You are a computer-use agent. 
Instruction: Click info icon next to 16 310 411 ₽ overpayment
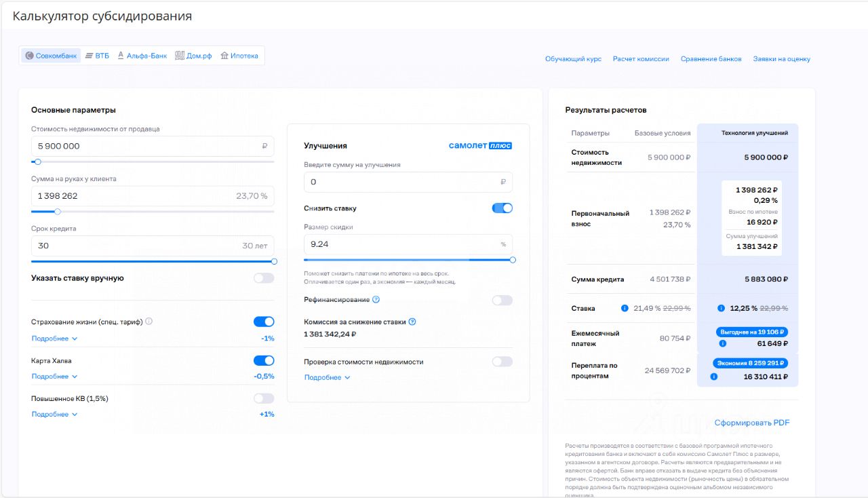coord(714,376)
